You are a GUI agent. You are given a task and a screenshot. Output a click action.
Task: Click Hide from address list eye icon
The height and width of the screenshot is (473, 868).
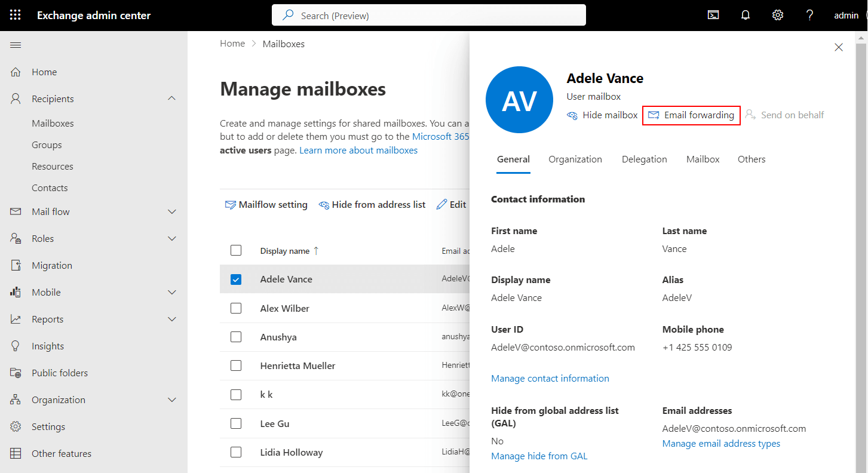pyautogui.click(x=324, y=204)
